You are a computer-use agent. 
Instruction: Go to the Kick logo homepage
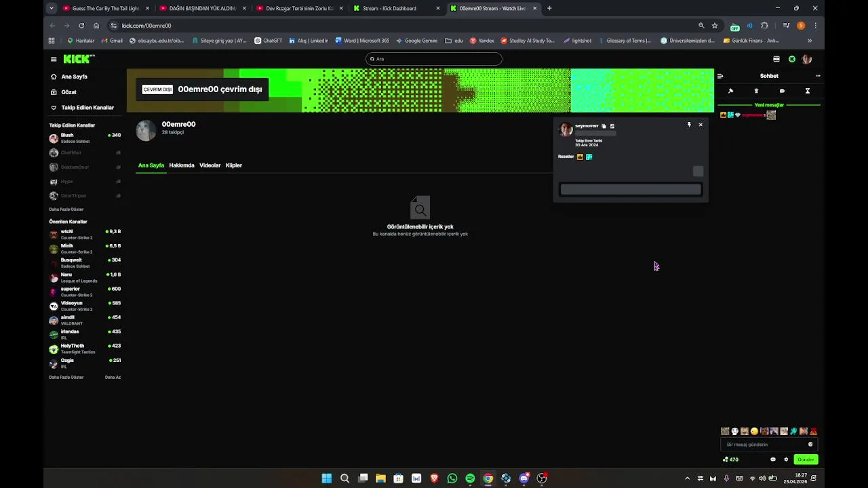point(79,59)
